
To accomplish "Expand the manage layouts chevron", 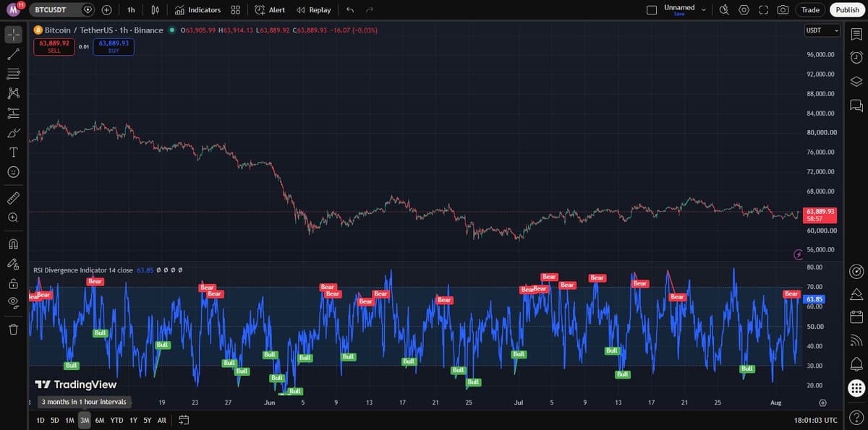I will (x=703, y=10).
